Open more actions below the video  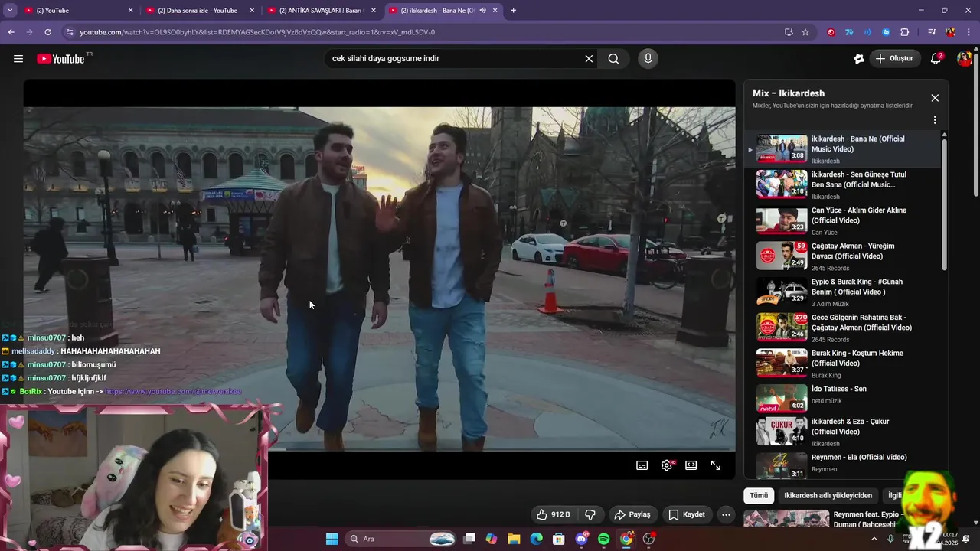tap(726, 514)
